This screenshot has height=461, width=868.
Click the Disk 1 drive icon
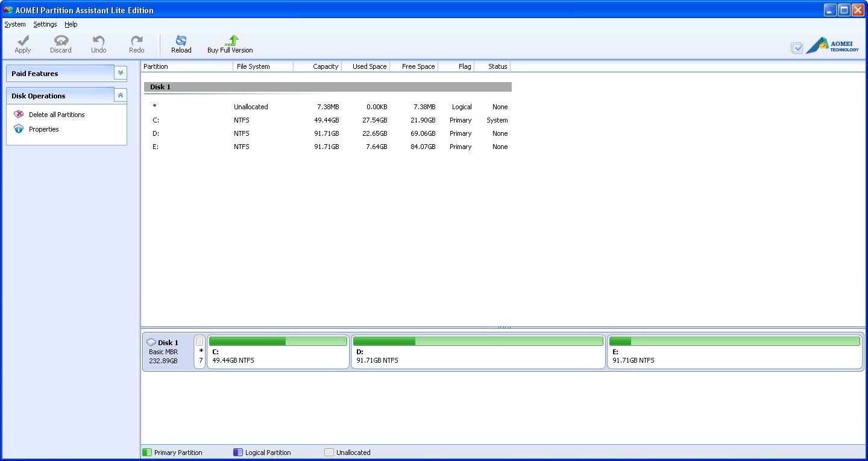point(151,342)
